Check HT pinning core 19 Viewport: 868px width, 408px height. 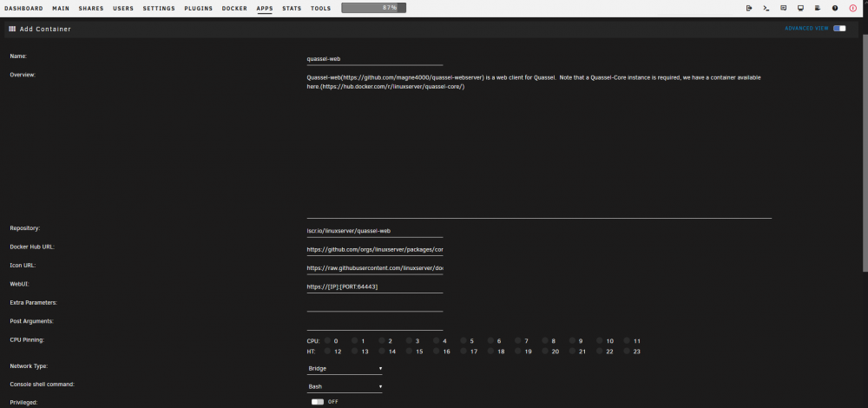517,351
